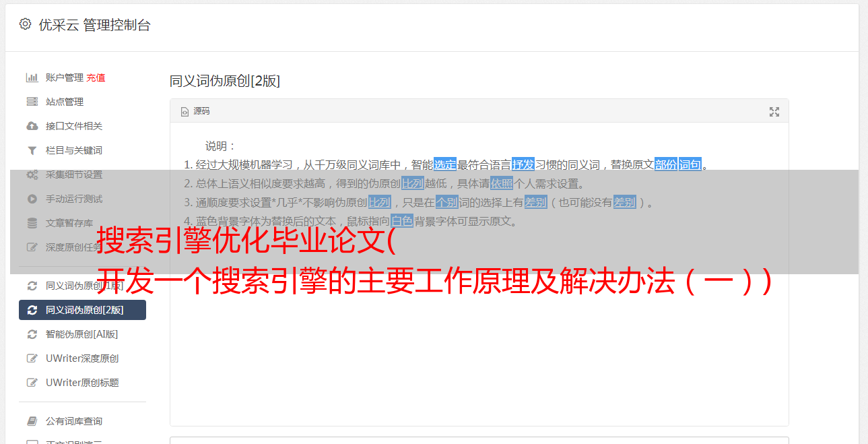Go to UWriter原创标题 page
Image resolution: width=868 pixels, height=444 pixels.
[82, 383]
